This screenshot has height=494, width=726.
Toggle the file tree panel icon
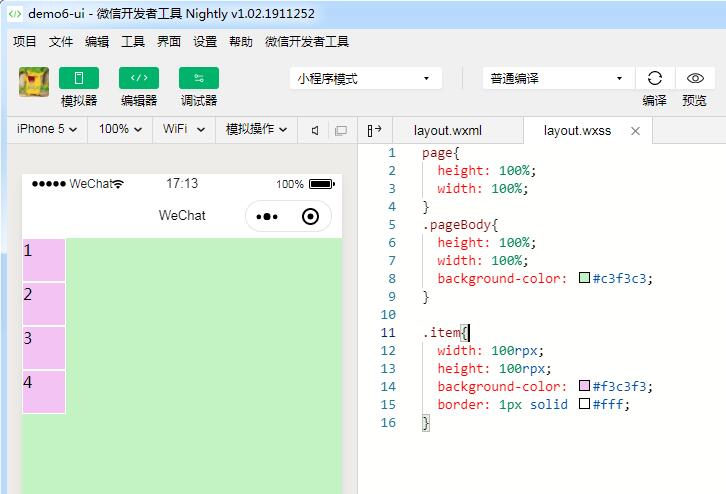[x=374, y=131]
